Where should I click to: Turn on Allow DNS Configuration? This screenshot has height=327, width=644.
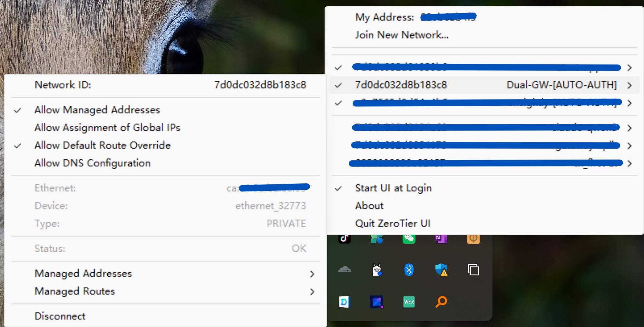tap(92, 163)
